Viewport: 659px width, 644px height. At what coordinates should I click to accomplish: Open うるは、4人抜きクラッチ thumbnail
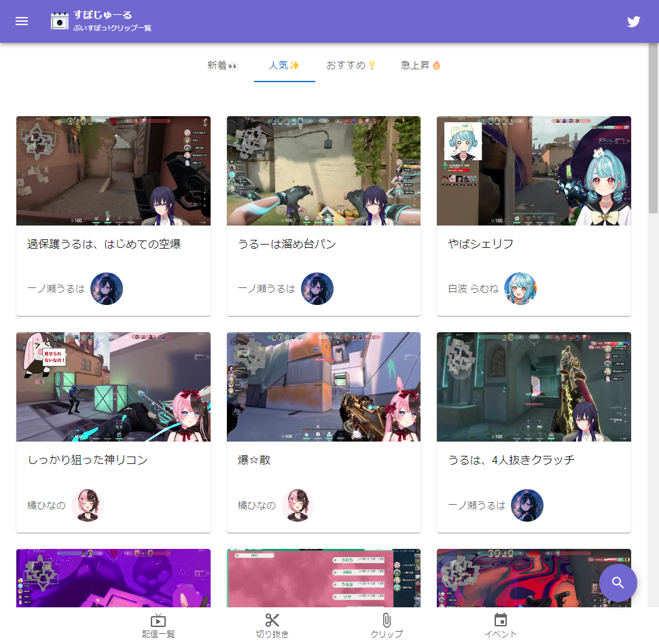pyautogui.click(x=533, y=387)
